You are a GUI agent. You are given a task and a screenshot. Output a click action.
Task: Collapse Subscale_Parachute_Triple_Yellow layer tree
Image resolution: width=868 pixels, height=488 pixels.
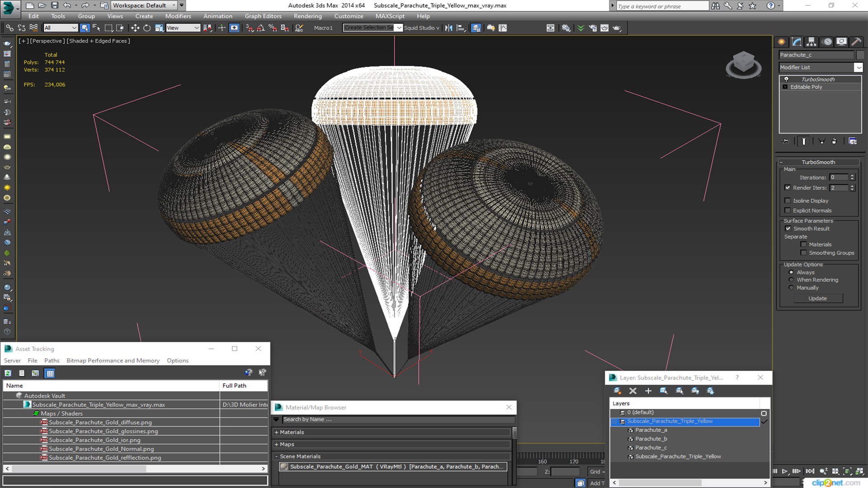coord(614,422)
